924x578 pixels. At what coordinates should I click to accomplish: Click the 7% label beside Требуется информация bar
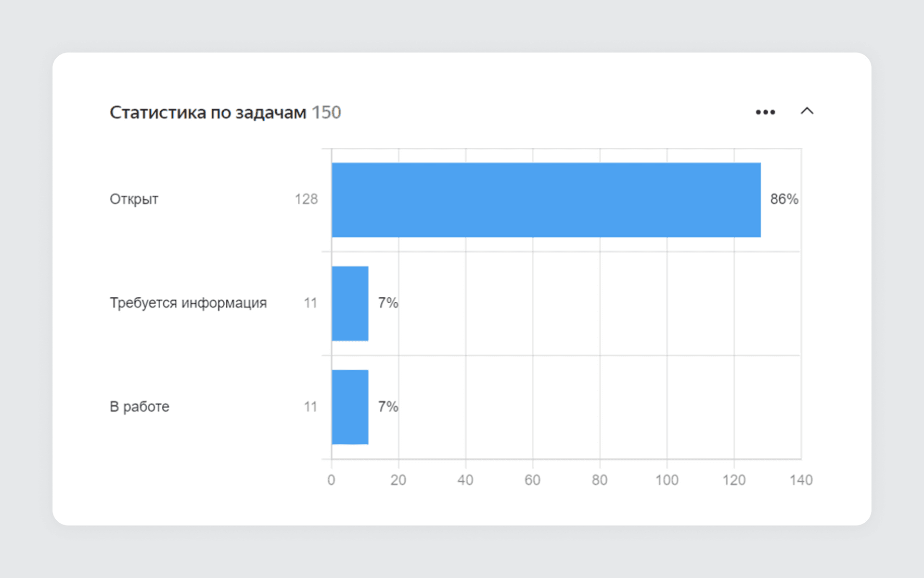coord(388,303)
